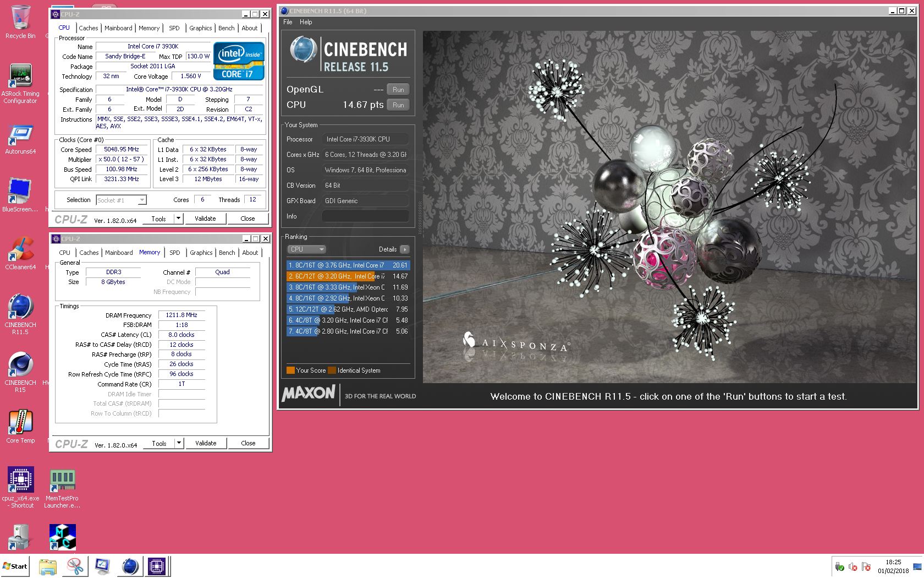The width and height of the screenshot is (924, 578).
Task: Run the CPU test in Cinebench
Action: click(x=398, y=105)
